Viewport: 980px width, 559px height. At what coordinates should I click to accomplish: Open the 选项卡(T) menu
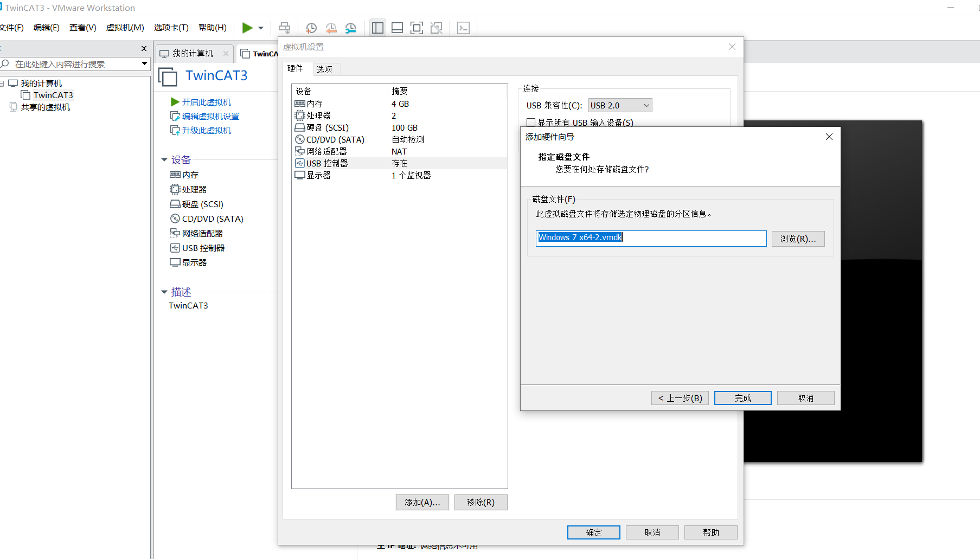(171, 28)
